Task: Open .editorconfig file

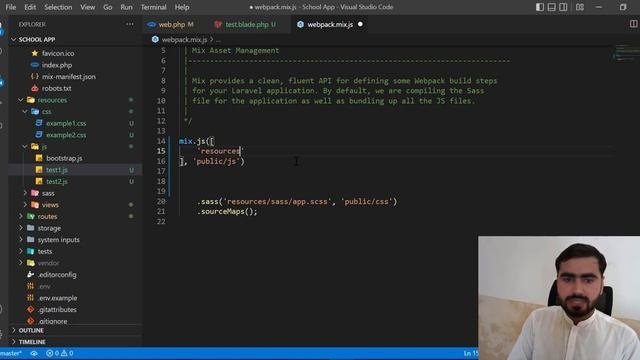Action: (57, 275)
